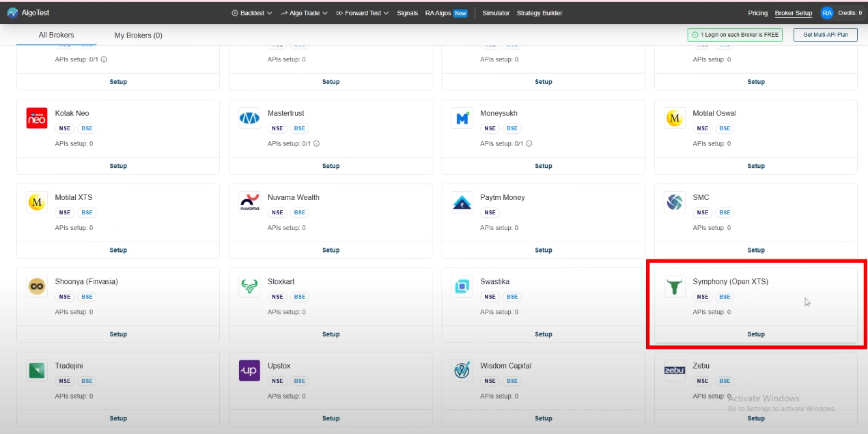
Task: Click Setup for Nuvama Wealth
Action: 331,250
